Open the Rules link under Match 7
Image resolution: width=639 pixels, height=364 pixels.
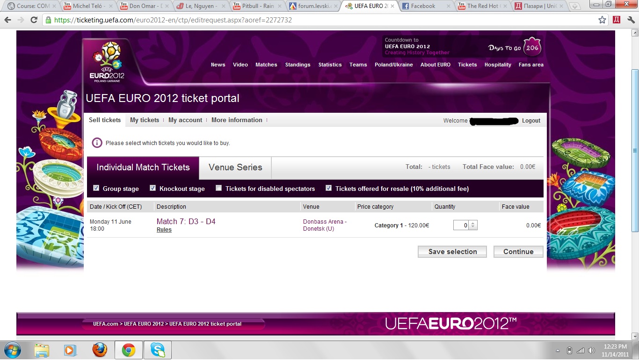[x=164, y=230]
